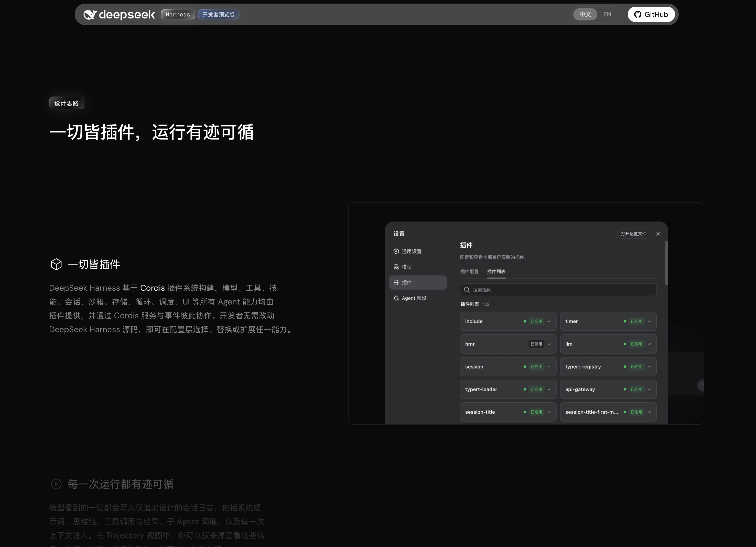Click the settings dialog scrollbar
The image size is (756, 547).
(666, 263)
